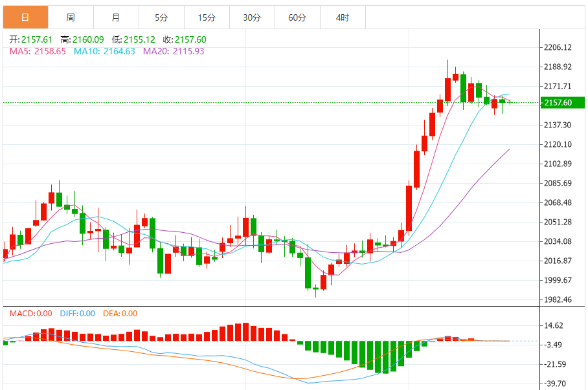Click the DEA:0.00 indicator label
Viewport: 588px width, 390px height.
point(120,314)
